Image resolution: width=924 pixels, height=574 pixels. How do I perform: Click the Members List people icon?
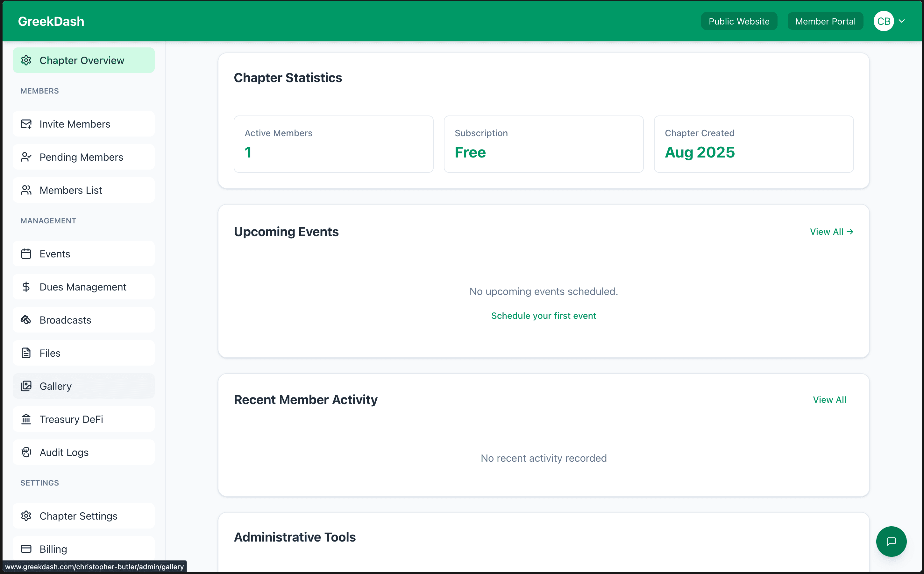point(26,190)
